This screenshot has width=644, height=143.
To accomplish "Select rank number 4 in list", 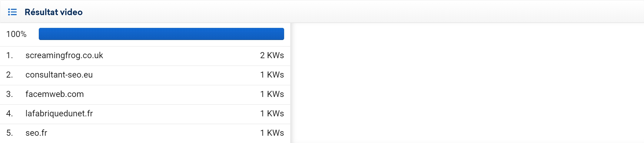I will (x=10, y=114).
